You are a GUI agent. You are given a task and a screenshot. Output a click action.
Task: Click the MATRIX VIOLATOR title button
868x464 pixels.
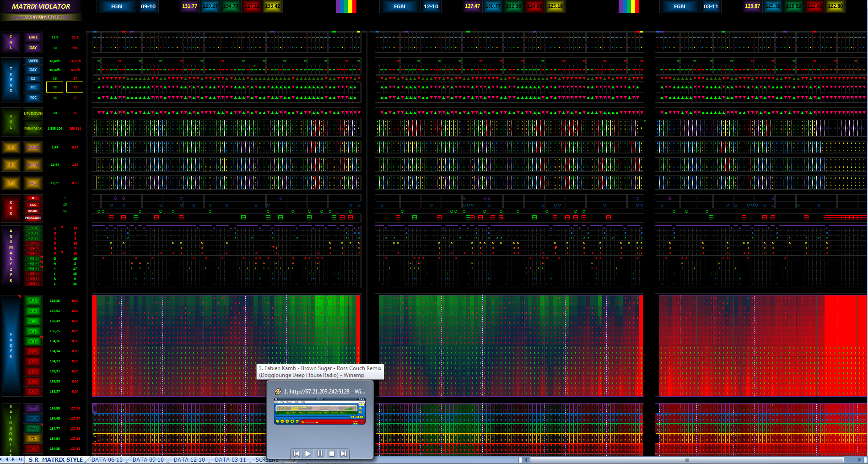(x=41, y=6)
